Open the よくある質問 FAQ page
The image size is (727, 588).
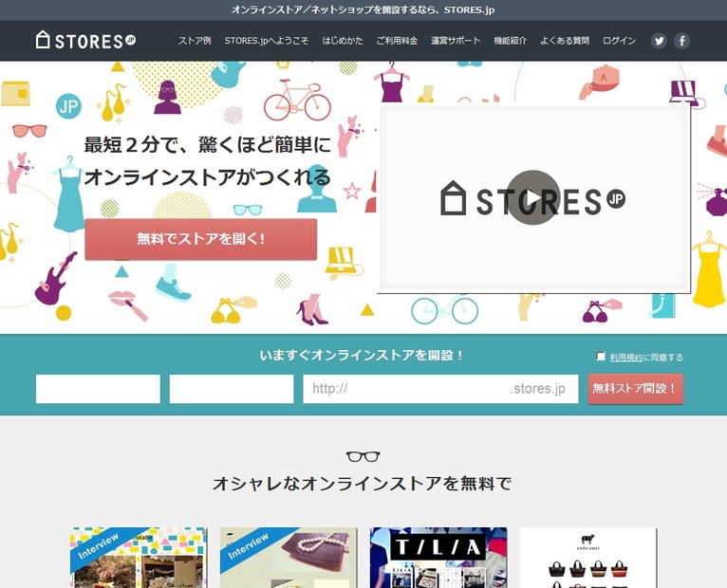coord(565,41)
